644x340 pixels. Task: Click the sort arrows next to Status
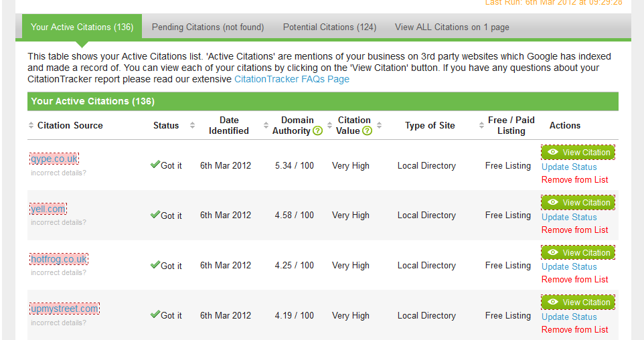pyautogui.click(x=192, y=126)
